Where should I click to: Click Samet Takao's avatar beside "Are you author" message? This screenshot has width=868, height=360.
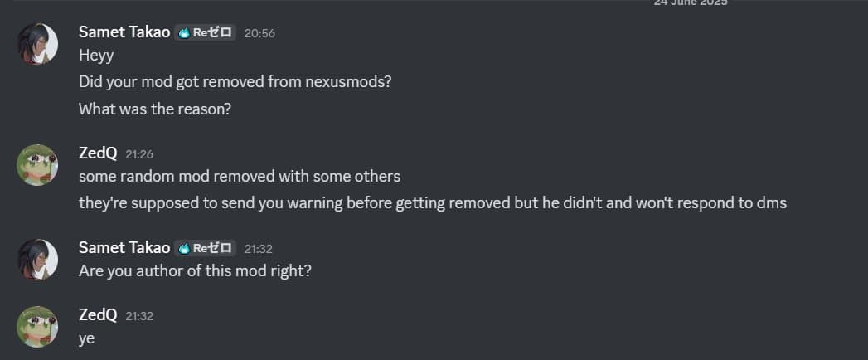click(38, 260)
